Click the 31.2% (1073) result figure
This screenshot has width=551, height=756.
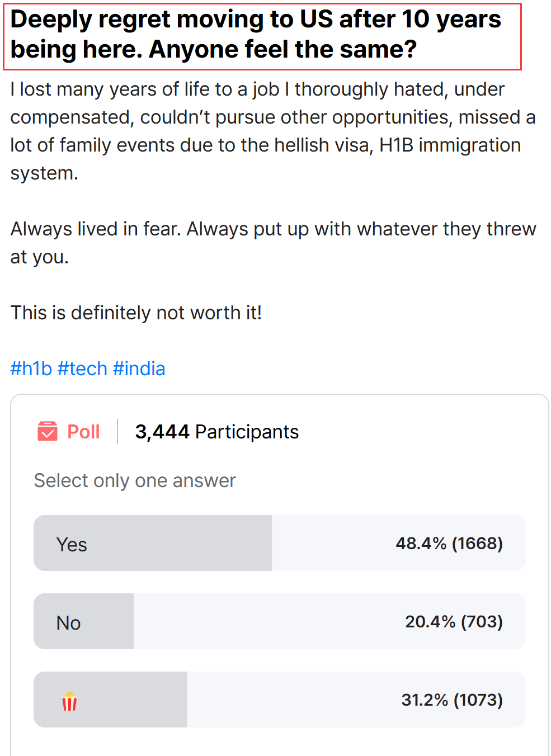(x=452, y=700)
